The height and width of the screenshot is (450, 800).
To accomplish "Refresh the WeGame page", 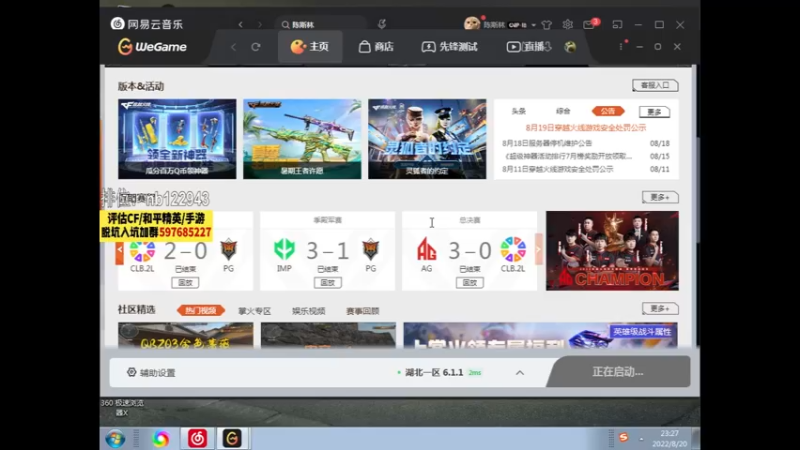I will coord(256,47).
